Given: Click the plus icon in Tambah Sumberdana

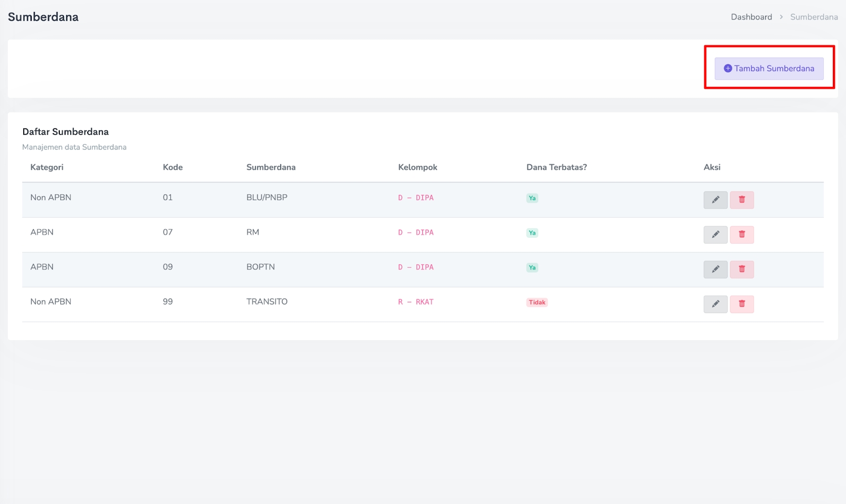Looking at the screenshot, I should pos(728,69).
